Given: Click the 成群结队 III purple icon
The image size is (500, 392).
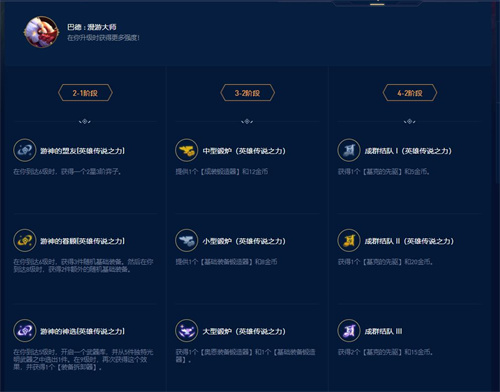Looking at the screenshot, I should [349, 331].
